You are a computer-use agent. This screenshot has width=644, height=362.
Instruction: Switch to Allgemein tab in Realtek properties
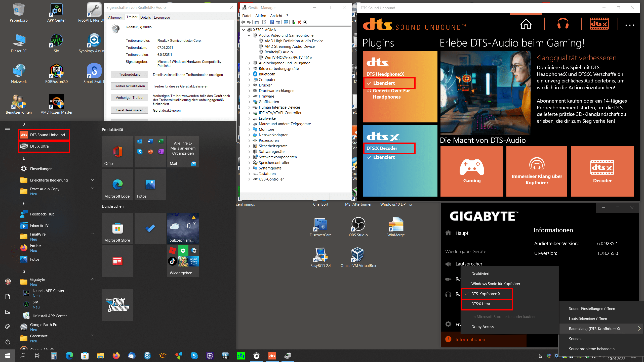click(115, 17)
